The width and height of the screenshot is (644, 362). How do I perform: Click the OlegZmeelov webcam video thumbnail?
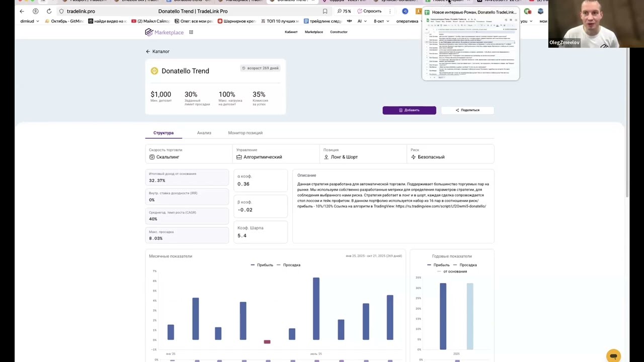589,24
